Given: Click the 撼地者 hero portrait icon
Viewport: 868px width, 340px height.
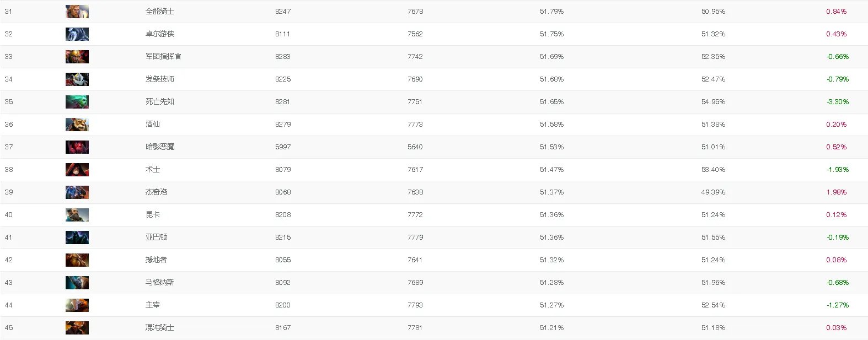Looking at the screenshot, I should coord(77,260).
